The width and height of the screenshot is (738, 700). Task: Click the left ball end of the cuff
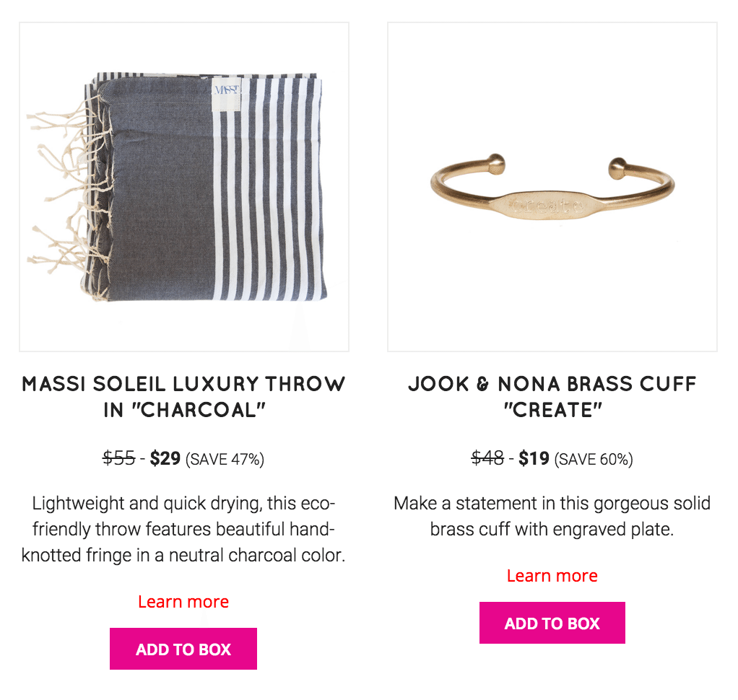click(495, 165)
